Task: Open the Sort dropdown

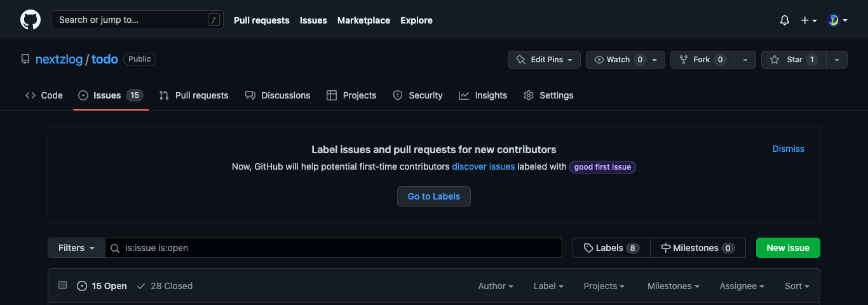Action: (797, 286)
